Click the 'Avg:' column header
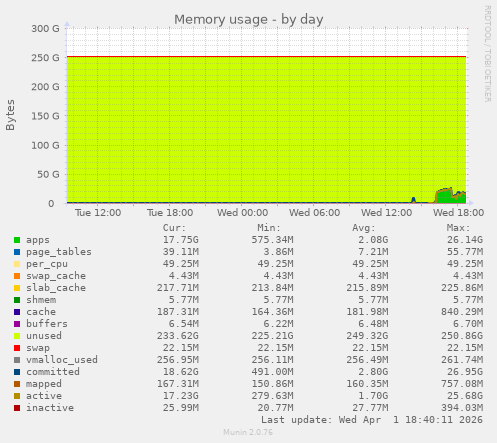The image size is (497, 443). (x=364, y=228)
